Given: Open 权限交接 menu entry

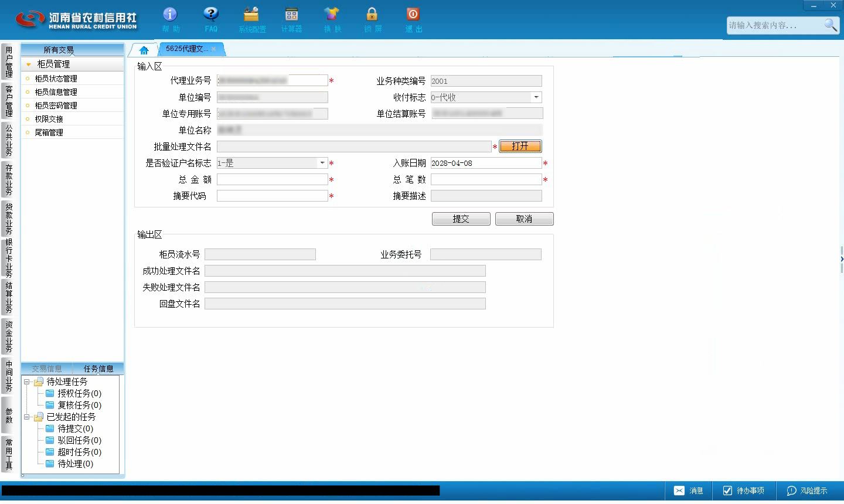Looking at the screenshot, I should click(x=73, y=119).
